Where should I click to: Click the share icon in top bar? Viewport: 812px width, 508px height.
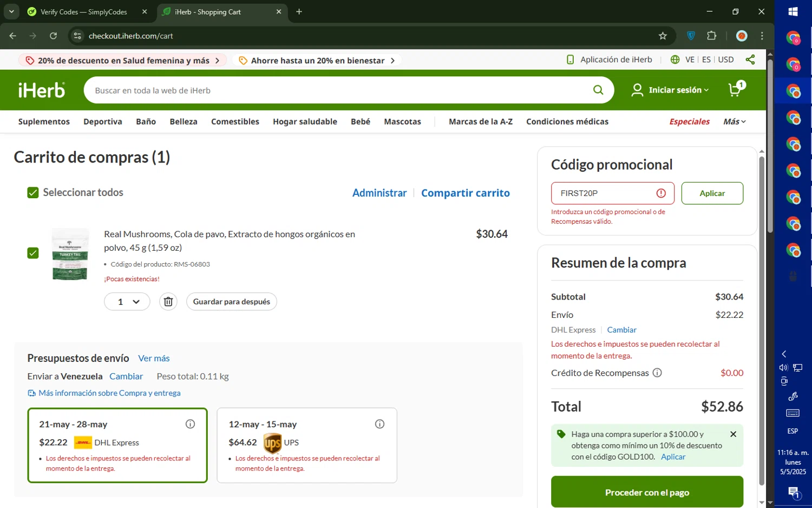click(750, 60)
